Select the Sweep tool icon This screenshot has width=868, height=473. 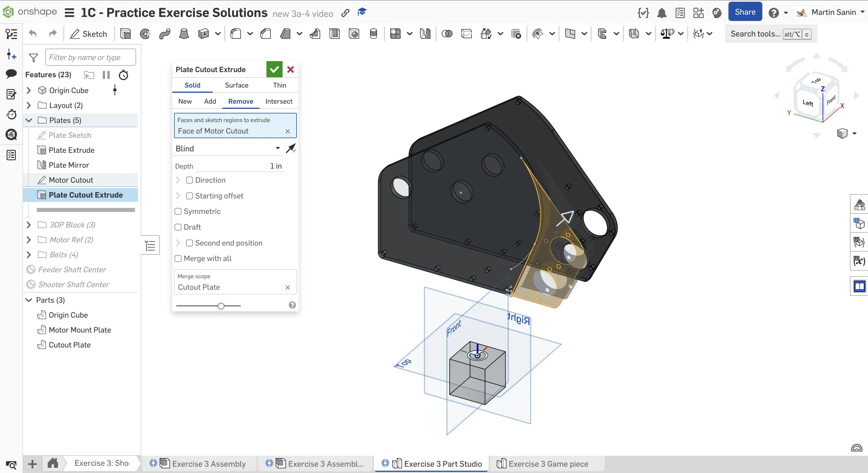point(165,34)
